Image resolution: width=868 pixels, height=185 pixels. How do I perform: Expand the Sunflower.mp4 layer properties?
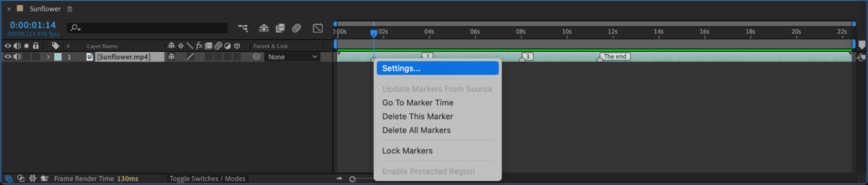click(48, 57)
